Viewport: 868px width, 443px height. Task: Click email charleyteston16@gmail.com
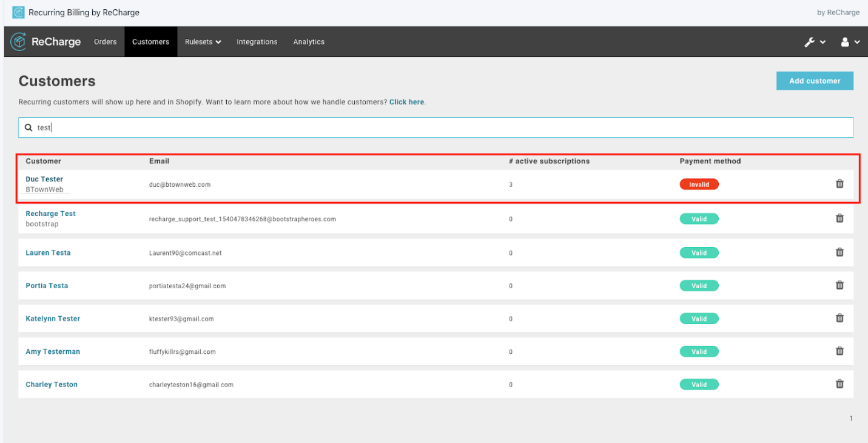pos(191,384)
